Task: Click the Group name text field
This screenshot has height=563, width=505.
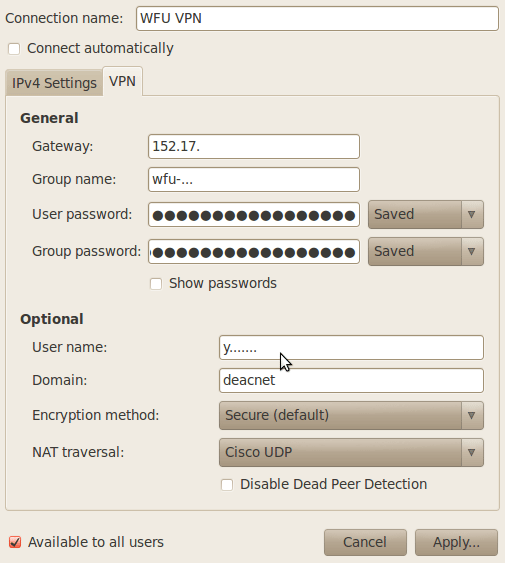Action: tap(254, 180)
